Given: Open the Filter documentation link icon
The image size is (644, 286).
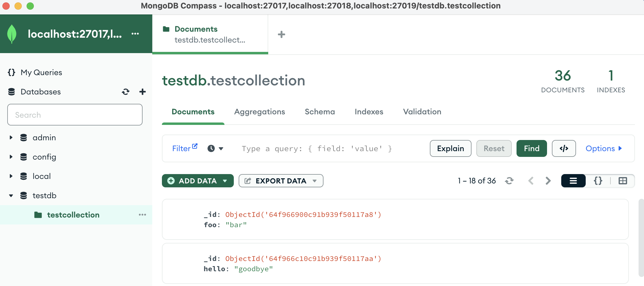Looking at the screenshot, I should click(195, 146).
